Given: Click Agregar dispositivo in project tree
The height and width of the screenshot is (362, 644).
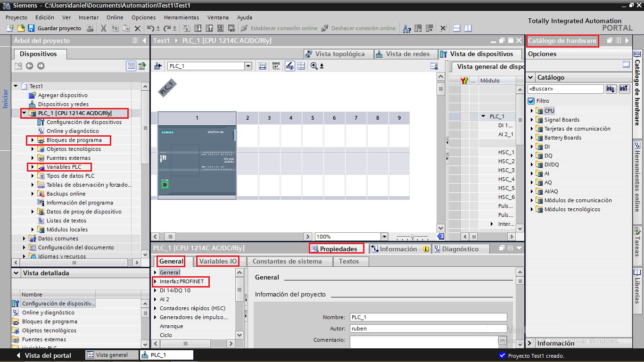Looking at the screenshot, I should click(63, 95).
